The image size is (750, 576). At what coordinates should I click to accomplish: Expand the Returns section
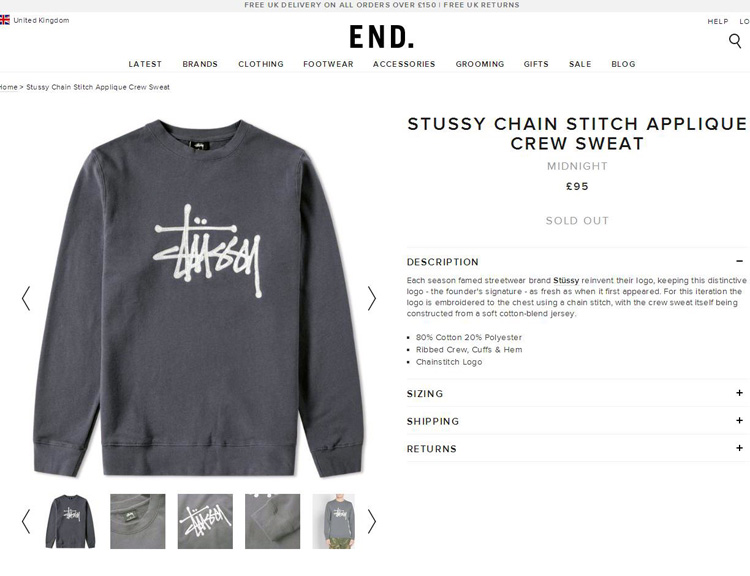pyautogui.click(x=578, y=449)
